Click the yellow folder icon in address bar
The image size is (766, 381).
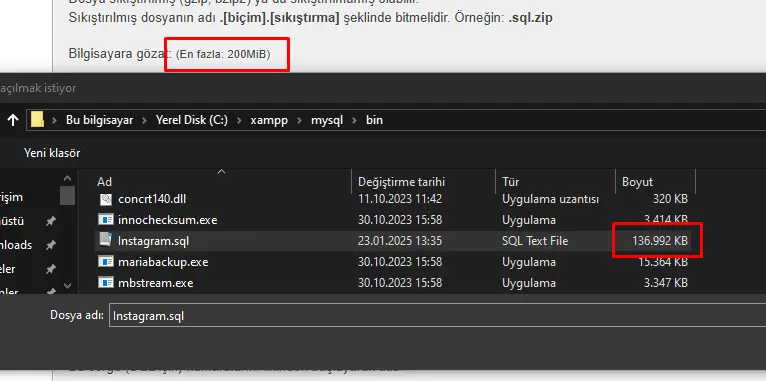37,120
